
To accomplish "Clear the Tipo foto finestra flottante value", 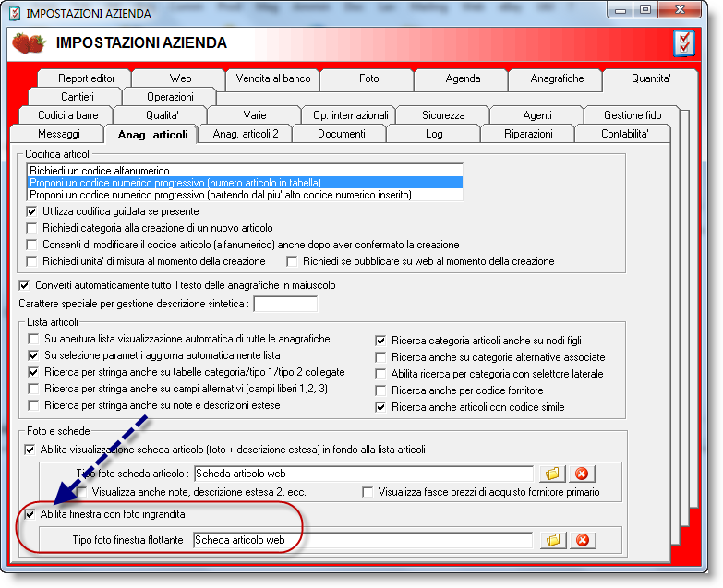I will coord(583,540).
